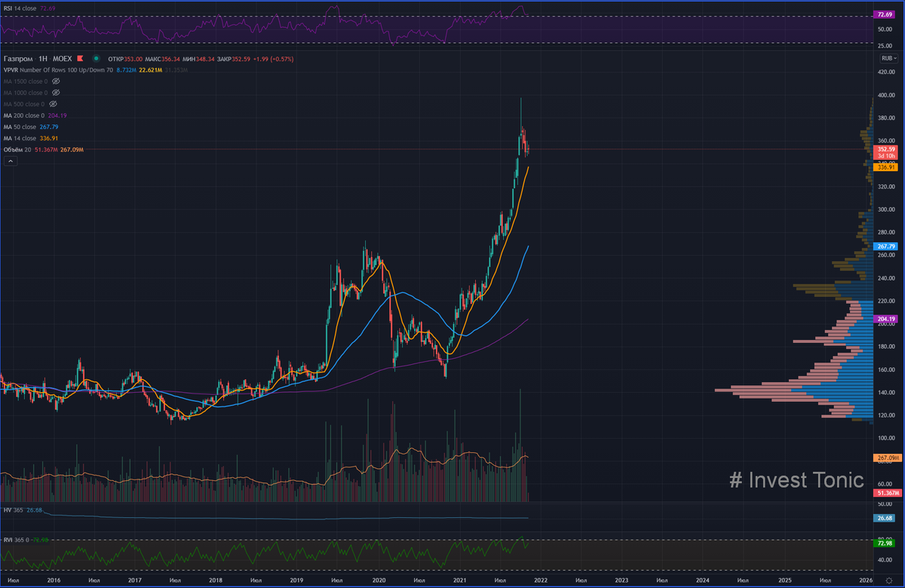Click the 22.621M VPVR value

coord(150,70)
